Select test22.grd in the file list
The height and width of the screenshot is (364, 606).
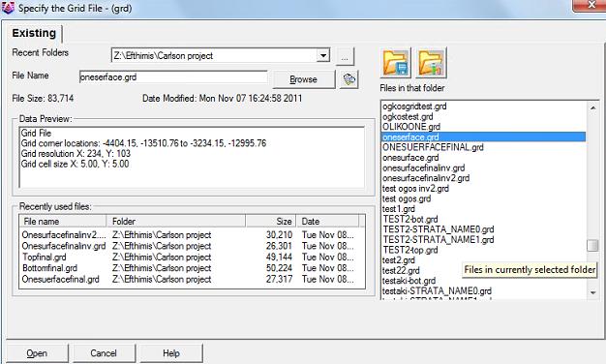coord(401,270)
